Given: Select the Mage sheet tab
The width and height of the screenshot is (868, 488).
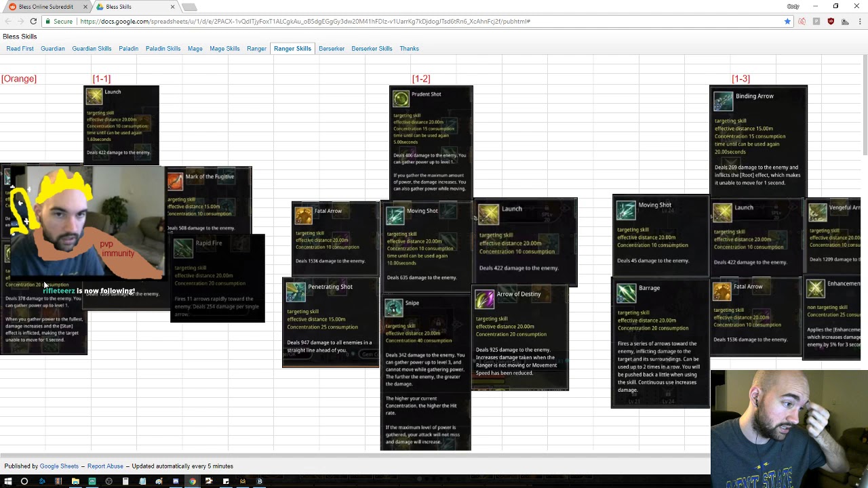Looking at the screenshot, I should 195,49.
